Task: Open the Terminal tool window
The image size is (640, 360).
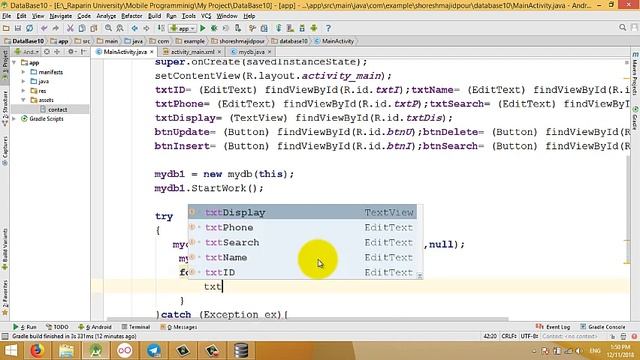Action: 136,327
